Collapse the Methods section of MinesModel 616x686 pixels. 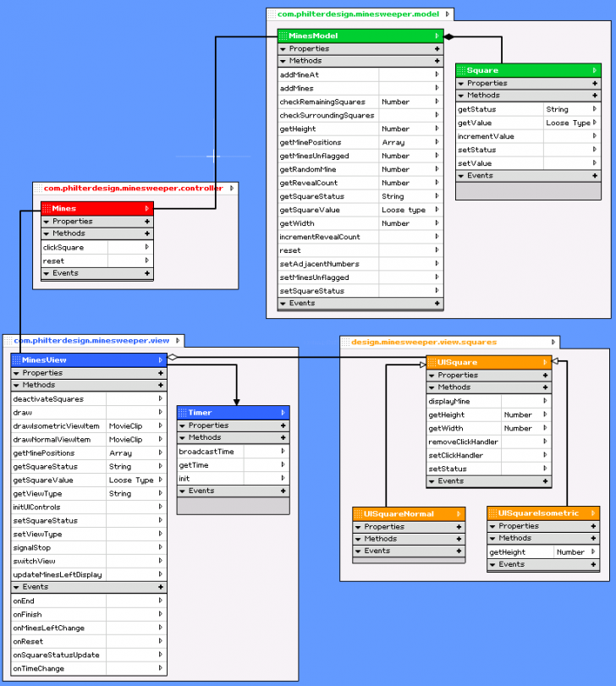(283, 61)
